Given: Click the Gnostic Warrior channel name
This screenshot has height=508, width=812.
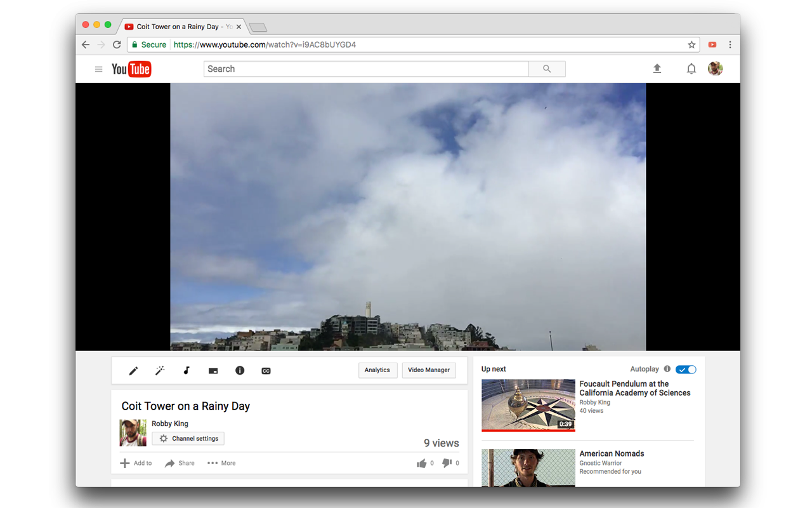Looking at the screenshot, I should (602, 463).
